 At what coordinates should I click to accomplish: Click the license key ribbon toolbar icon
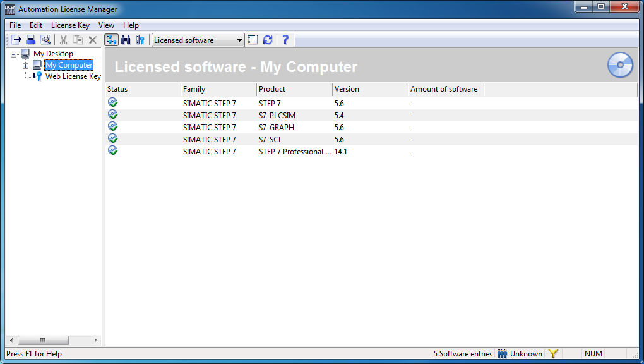(x=140, y=40)
